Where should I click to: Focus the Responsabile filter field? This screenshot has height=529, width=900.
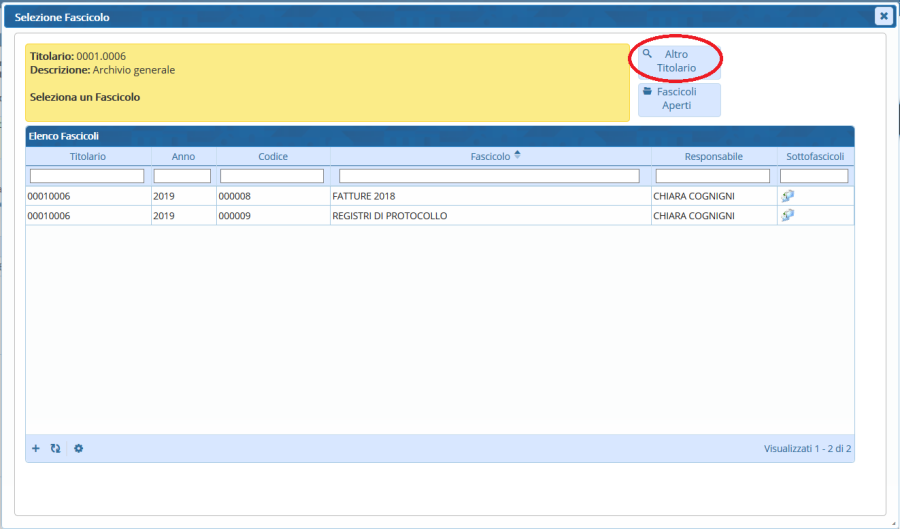click(x=713, y=176)
